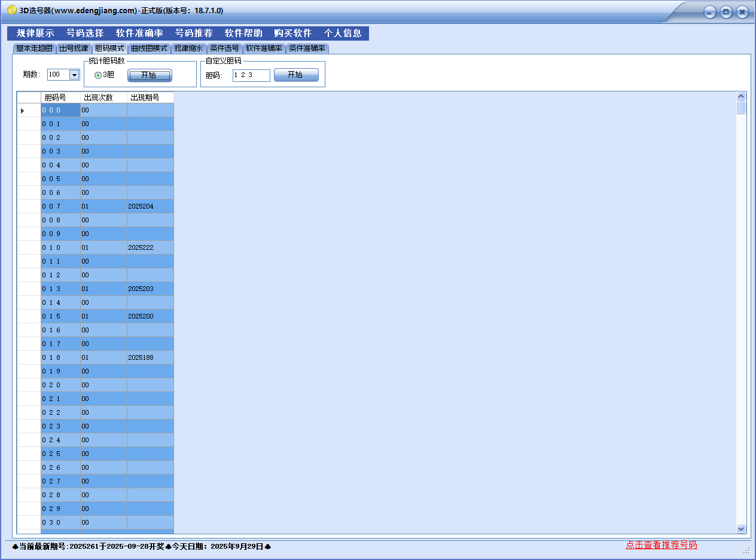Screen dimensions: 756x560
Task: Click the scroll down arrow of the table
Action: pos(741,528)
